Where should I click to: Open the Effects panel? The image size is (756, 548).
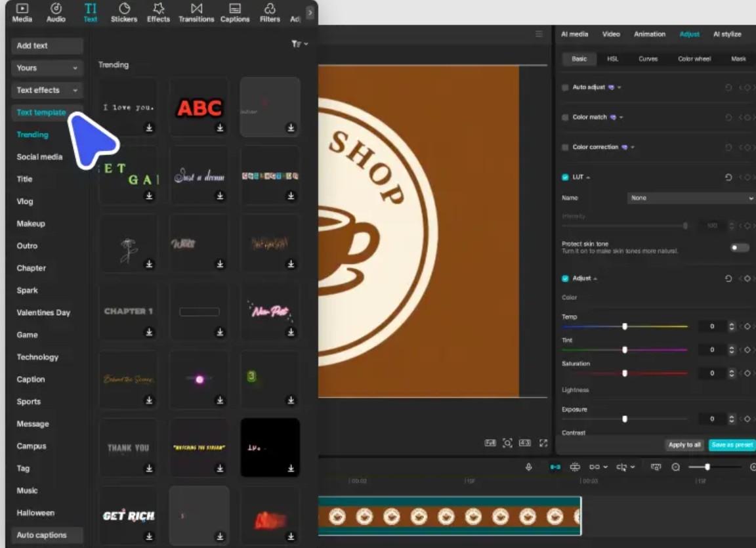click(x=158, y=12)
